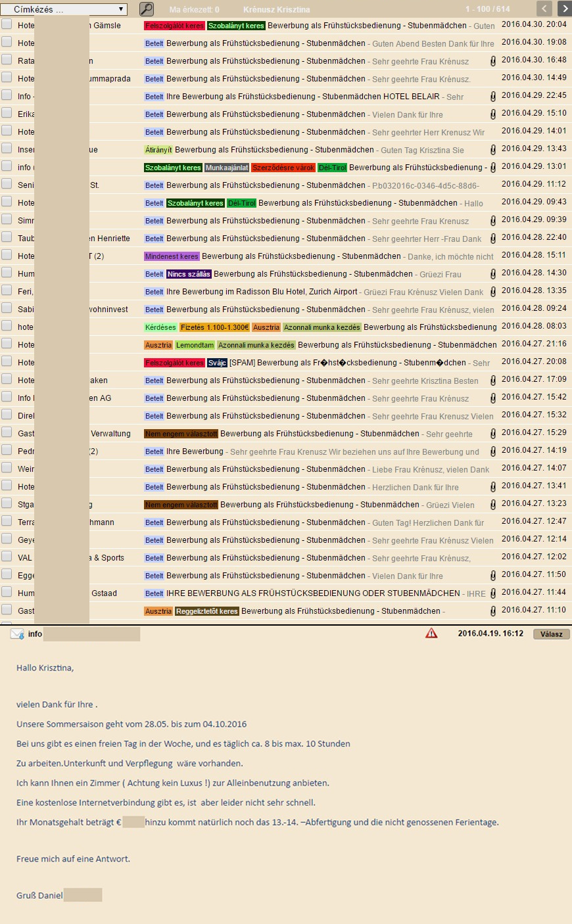Open attachment of the 2016.04.28. 22:40 email
Screen dimensions: 572x924
493,239
